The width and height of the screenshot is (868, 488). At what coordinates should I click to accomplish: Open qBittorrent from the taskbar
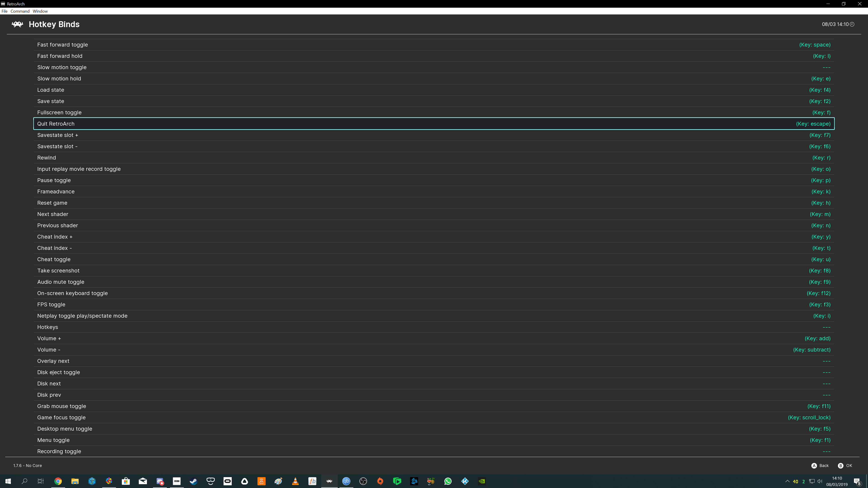coord(346,481)
